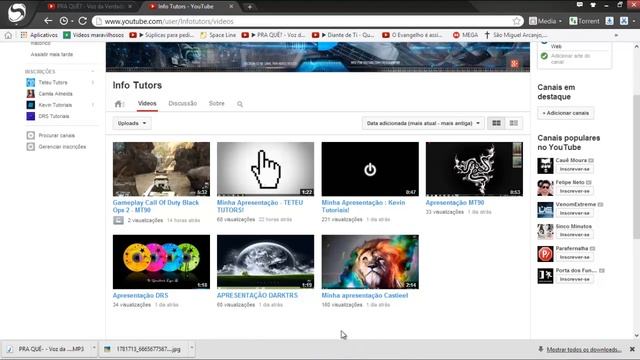The height and width of the screenshot is (360, 640).
Task: Click Mostrar todos os downloads link
Action: [x=584, y=350]
